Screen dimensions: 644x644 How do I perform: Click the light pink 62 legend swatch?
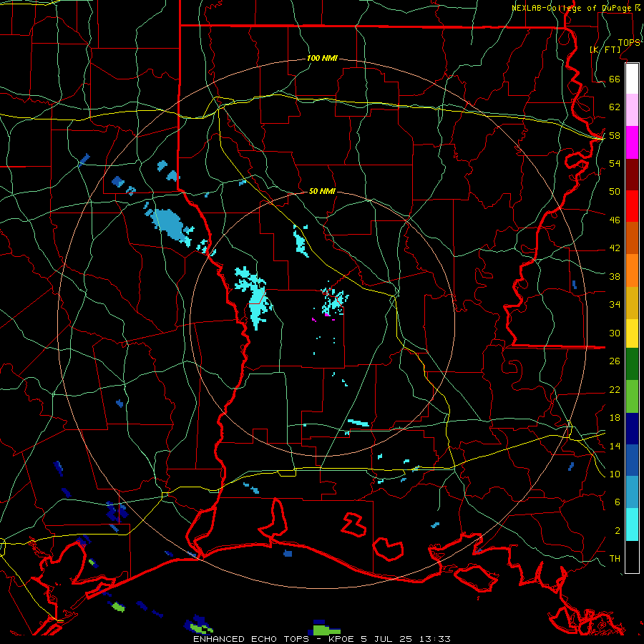(632, 110)
